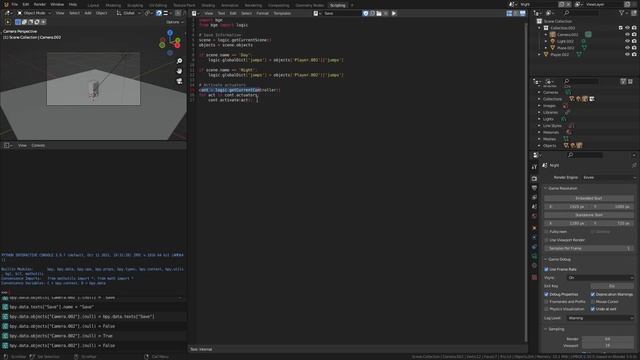Click the Viewport samples field
The image size is (640, 360).
point(607,346)
